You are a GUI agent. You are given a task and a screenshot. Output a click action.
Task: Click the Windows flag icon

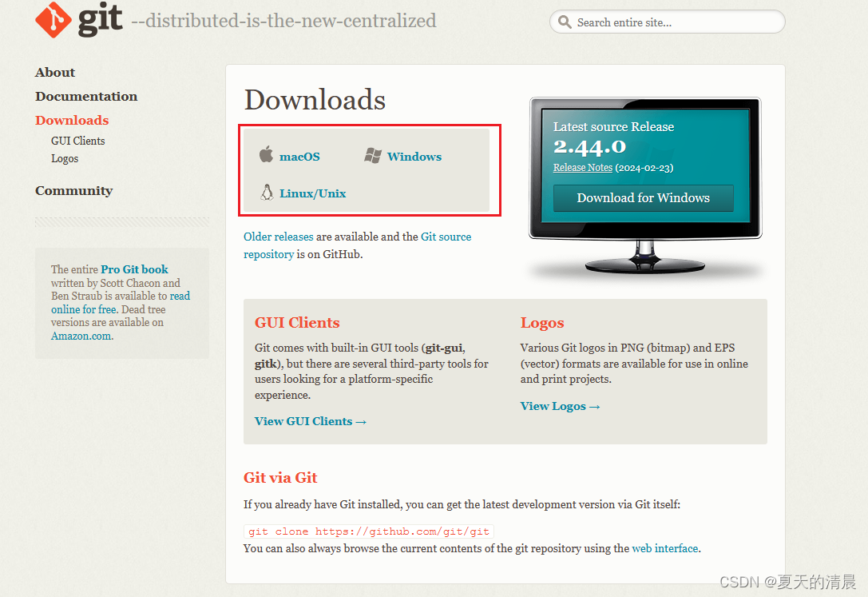373,156
